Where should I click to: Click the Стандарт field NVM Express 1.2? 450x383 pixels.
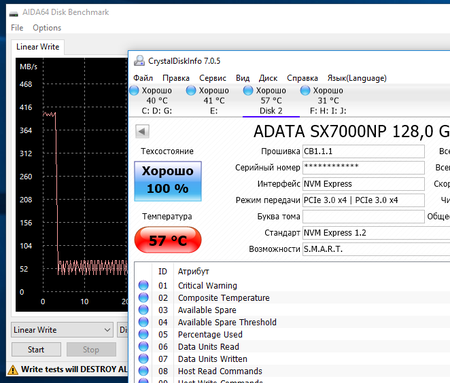[x=376, y=233]
